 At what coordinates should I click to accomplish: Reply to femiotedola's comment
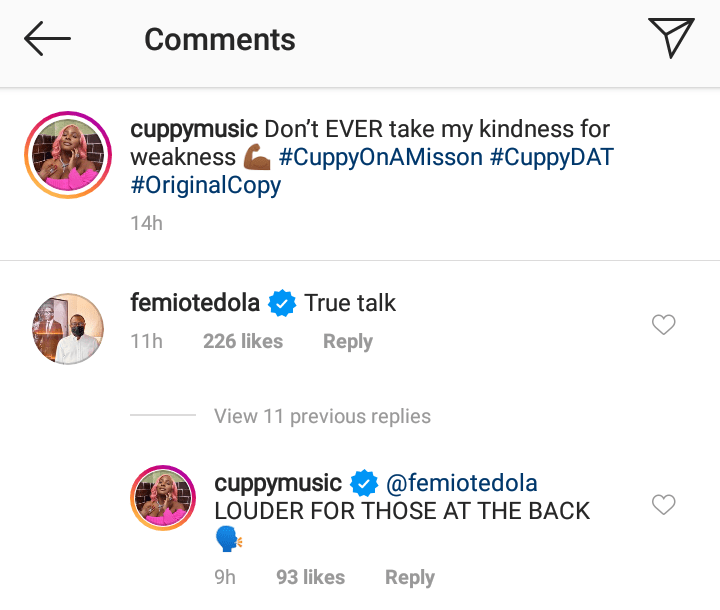click(x=347, y=341)
